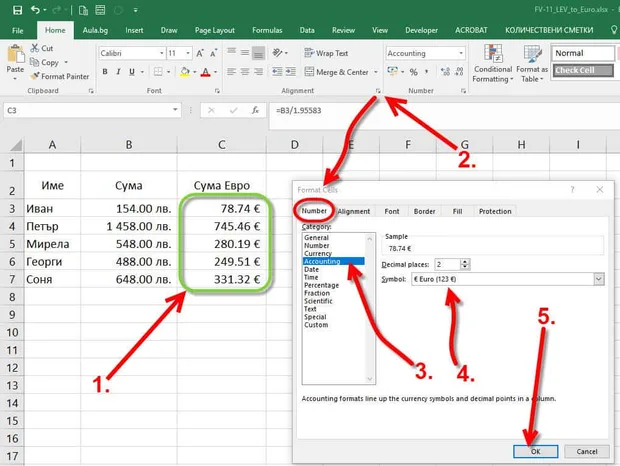Click the Align Left icon
Screen dimensions: 620x466
tap(232, 72)
